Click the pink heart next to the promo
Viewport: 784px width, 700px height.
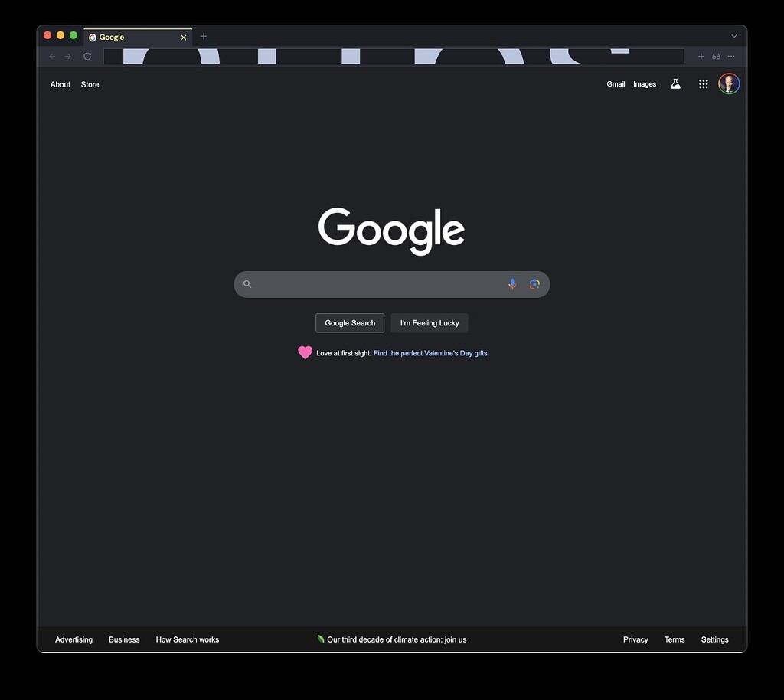(305, 352)
